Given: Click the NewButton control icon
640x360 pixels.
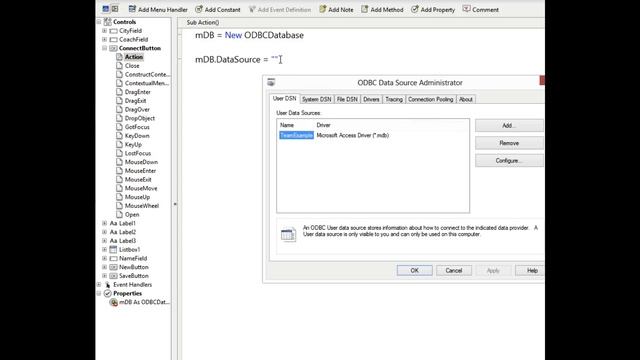Looking at the screenshot, I should pos(113,267).
